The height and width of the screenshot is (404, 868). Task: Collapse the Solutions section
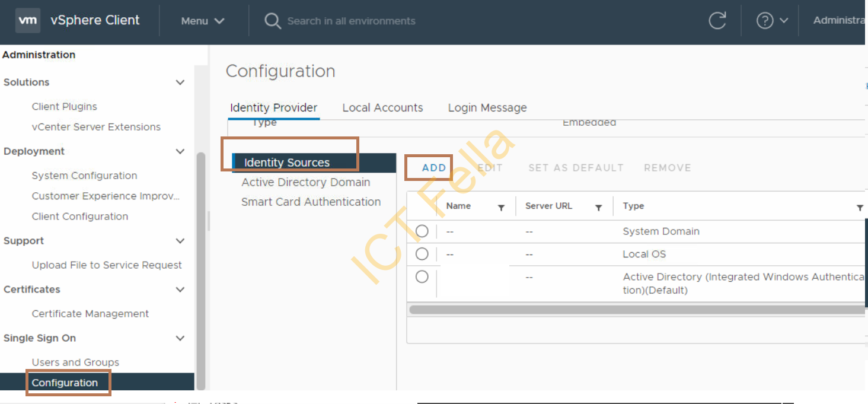180,82
